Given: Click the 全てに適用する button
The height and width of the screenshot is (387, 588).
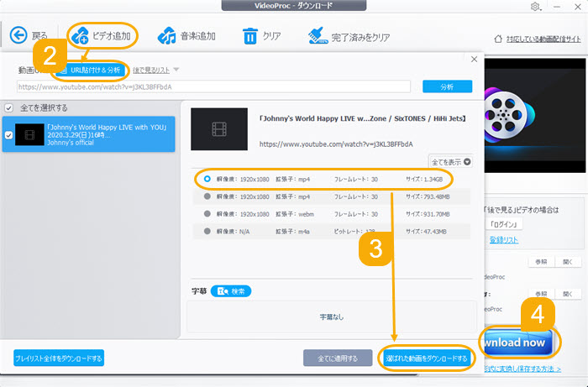Looking at the screenshot, I should pos(338,358).
